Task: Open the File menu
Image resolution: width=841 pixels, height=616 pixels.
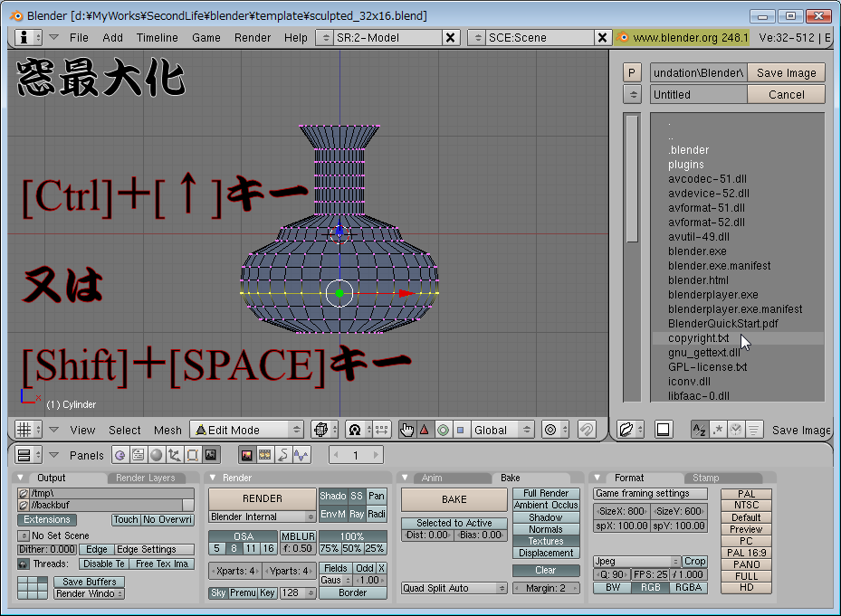Action: pos(79,37)
